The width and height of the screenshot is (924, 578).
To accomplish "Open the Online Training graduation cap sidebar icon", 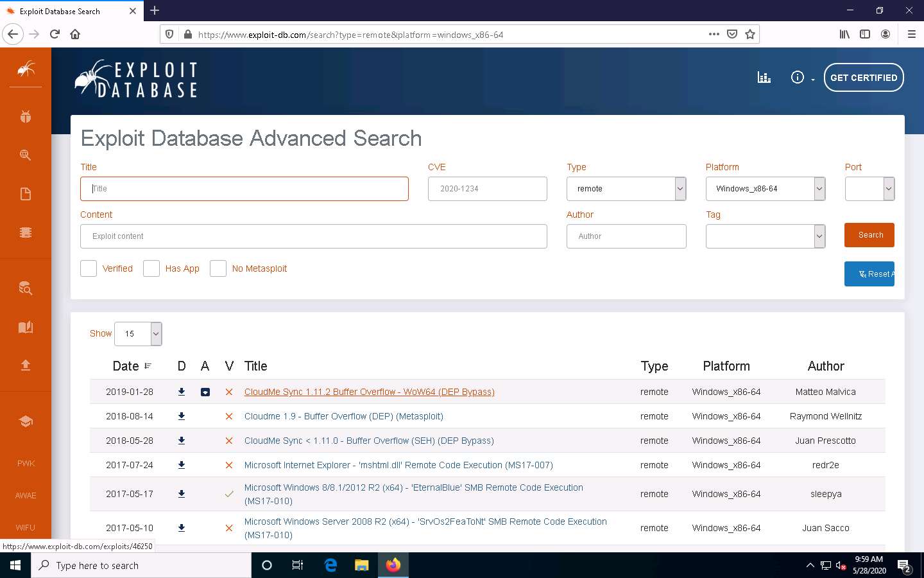I will point(26,421).
